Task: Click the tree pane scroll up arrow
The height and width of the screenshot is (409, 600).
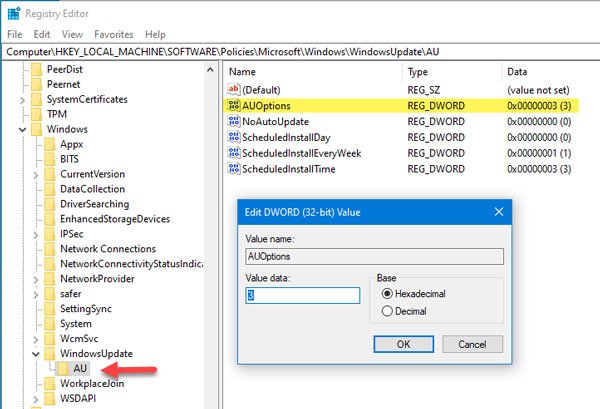Action: [210, 70]
